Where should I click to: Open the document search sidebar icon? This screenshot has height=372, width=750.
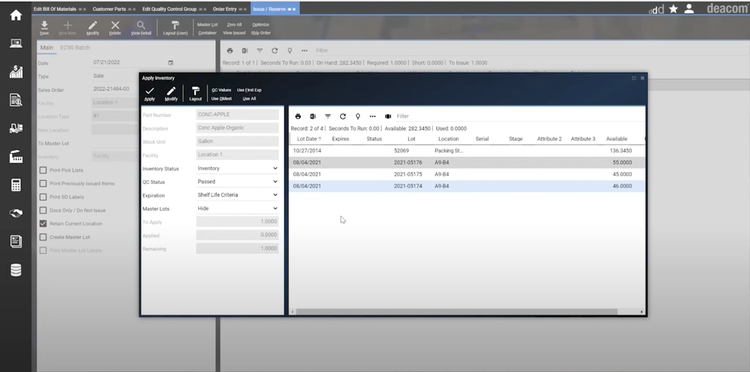pyautogui.click(x=16, y=100)
